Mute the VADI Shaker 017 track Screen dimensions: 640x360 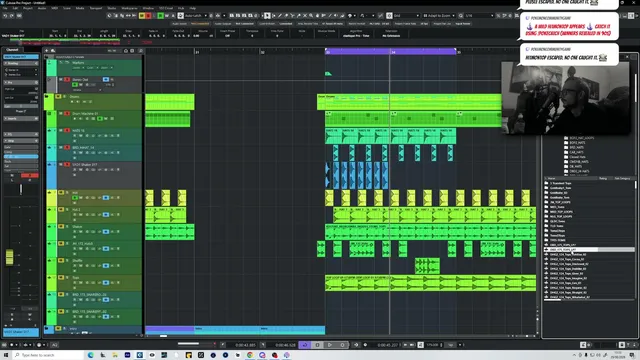pyautogui.click(x=61, y=164)
